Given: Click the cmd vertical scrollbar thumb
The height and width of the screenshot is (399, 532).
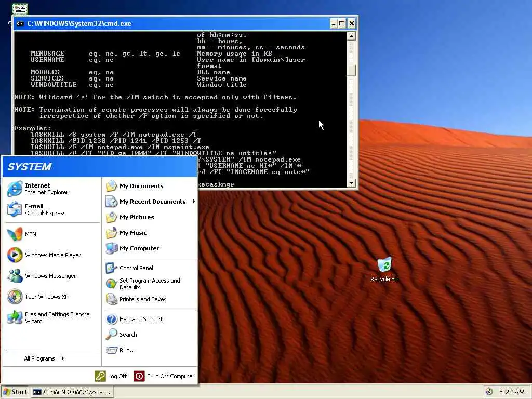Looking at the screenshot, I should coord(352,71).
